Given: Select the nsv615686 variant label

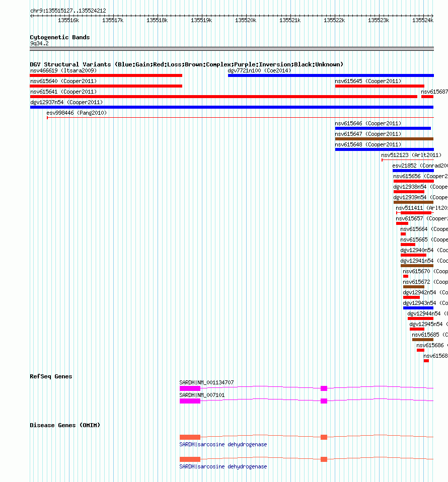Looking at the screenshot, I should (x=432, y=345).
